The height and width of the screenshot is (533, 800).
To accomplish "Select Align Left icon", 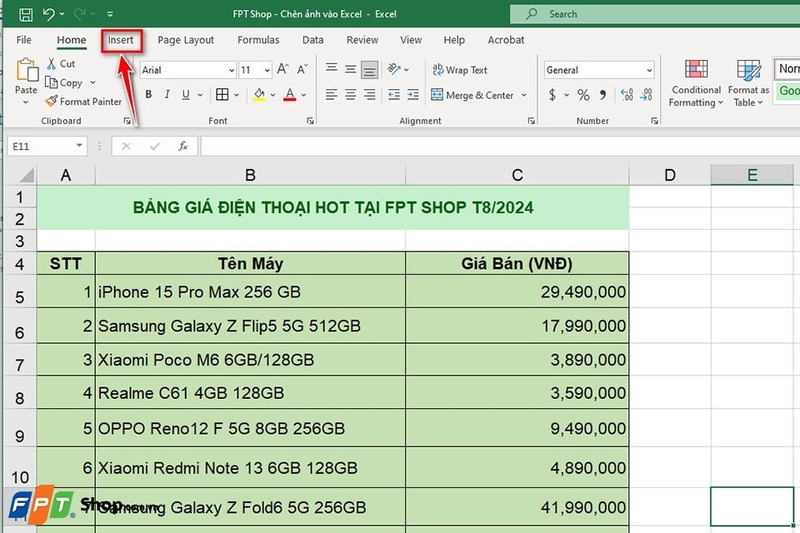I will tap(332, 94).
